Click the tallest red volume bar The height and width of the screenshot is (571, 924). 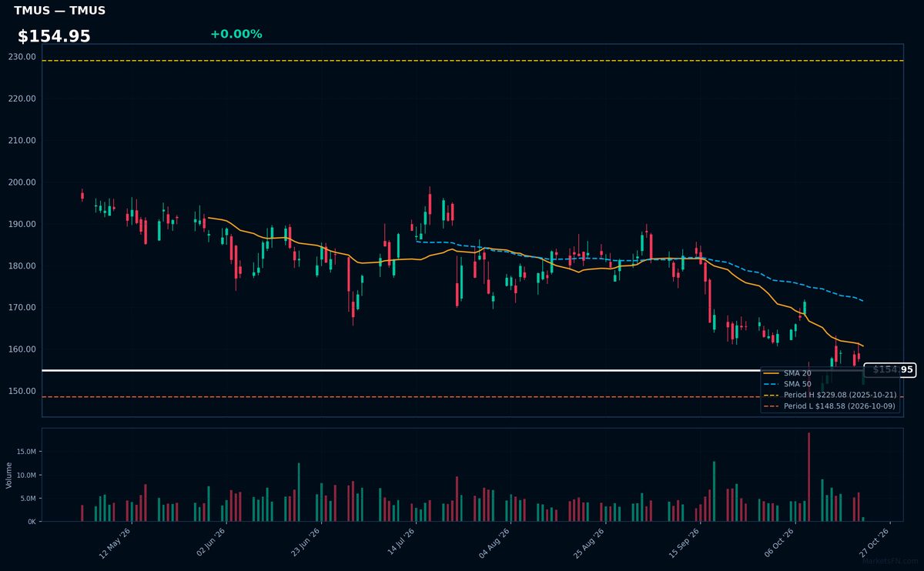pos(808,477)
